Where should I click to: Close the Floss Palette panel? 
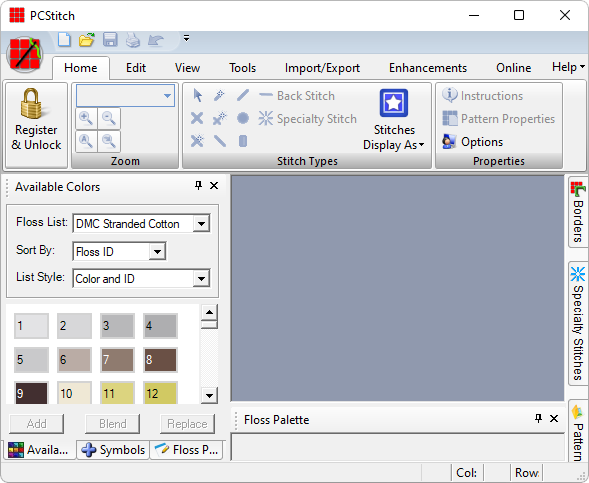pyautogui.click(x=554, y=419)
